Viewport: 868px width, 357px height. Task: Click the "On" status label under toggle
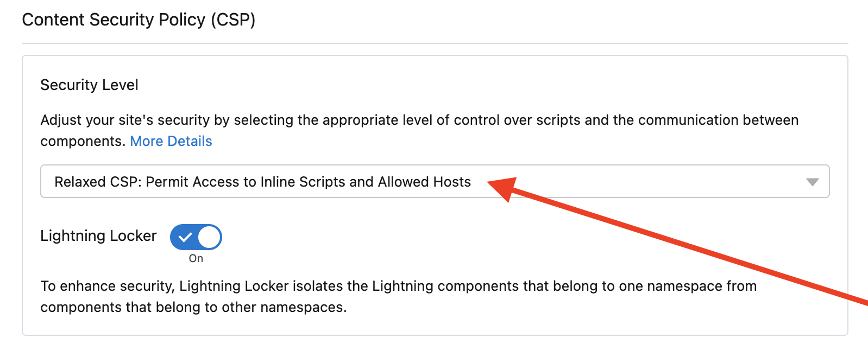(x=196, y=259)
